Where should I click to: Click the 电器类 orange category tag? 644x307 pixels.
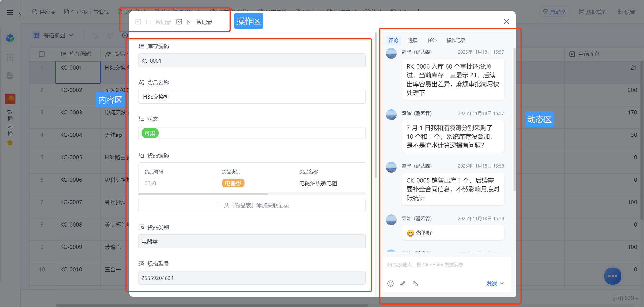(233, 183)
